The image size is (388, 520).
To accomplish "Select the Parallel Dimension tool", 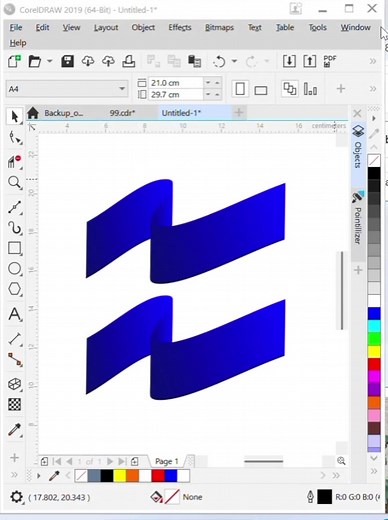I will pos(14,339).
